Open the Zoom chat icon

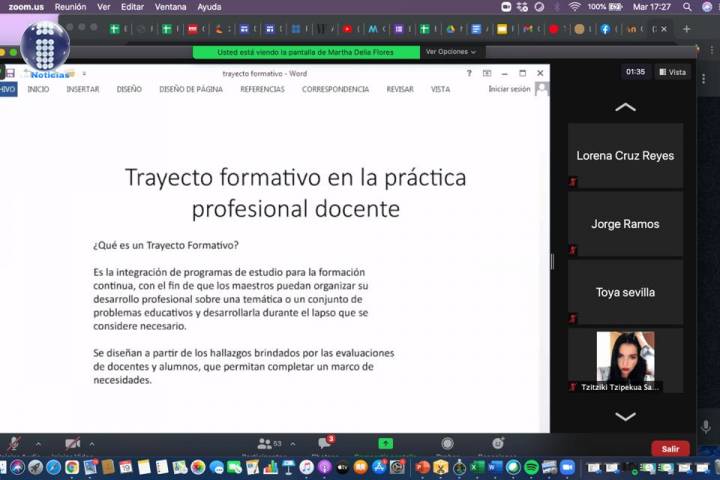(324, 443)
